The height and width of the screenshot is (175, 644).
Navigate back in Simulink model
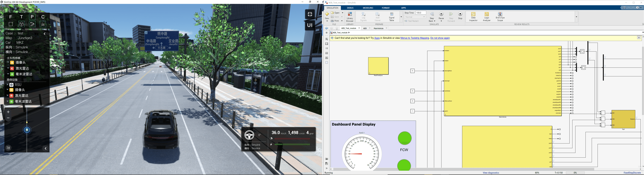[326, 28]
